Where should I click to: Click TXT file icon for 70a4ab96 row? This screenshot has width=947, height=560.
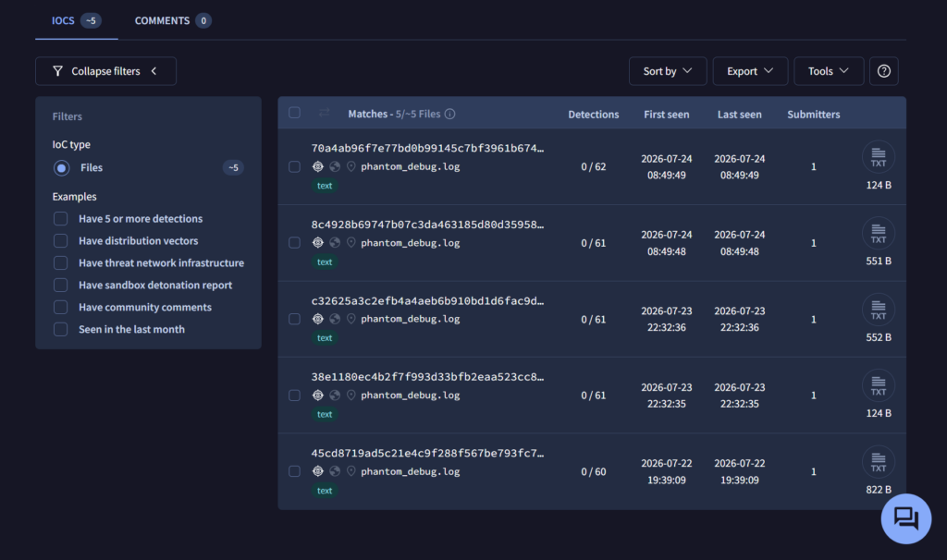pyautogui.click(x=879, y=157)
